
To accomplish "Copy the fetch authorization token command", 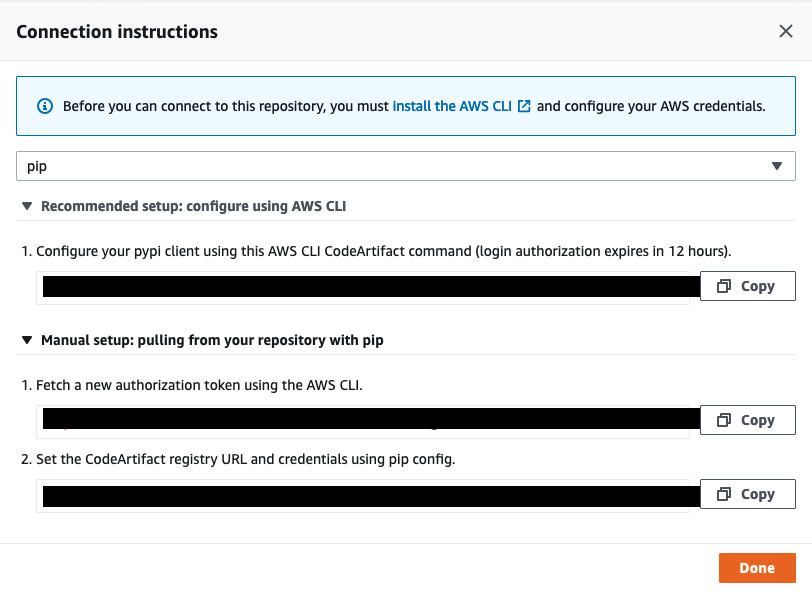I will [x=747, y=420].
